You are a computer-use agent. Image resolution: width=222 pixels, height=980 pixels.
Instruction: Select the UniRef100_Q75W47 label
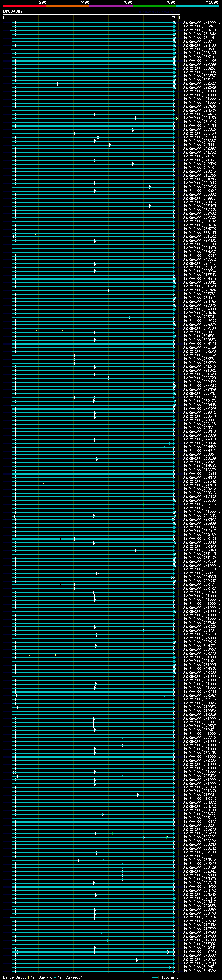point(199,902)
